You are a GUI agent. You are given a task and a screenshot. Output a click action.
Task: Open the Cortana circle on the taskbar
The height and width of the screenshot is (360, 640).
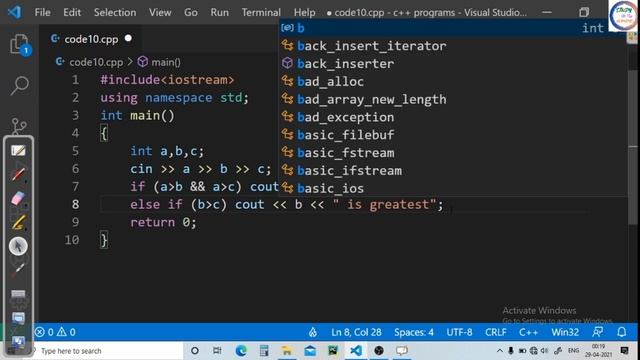195,351
